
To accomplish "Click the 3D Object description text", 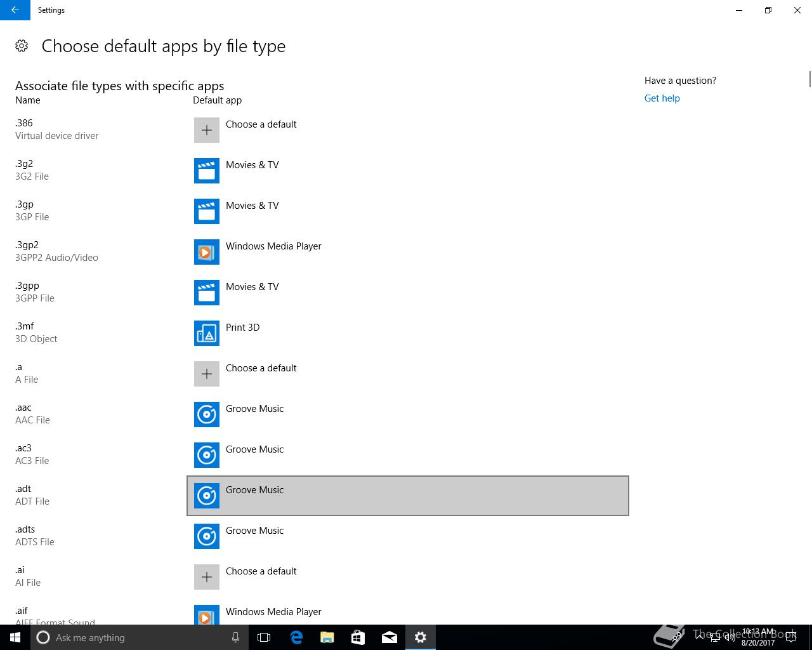I will coord(36,339).
